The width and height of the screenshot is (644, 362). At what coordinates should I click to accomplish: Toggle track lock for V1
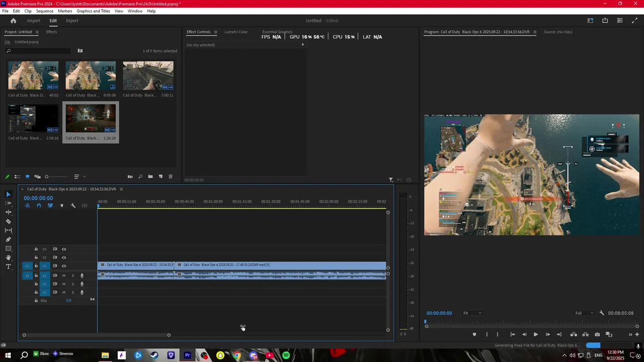pyautogui.click(x=36, y=266)
